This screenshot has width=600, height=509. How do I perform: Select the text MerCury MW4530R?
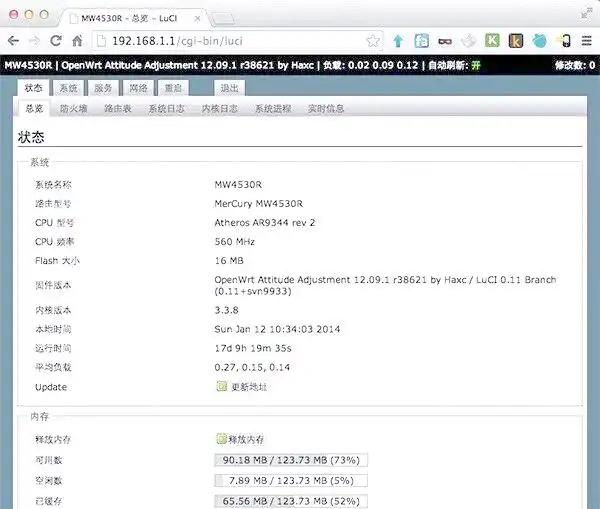[x=259, y=204]
